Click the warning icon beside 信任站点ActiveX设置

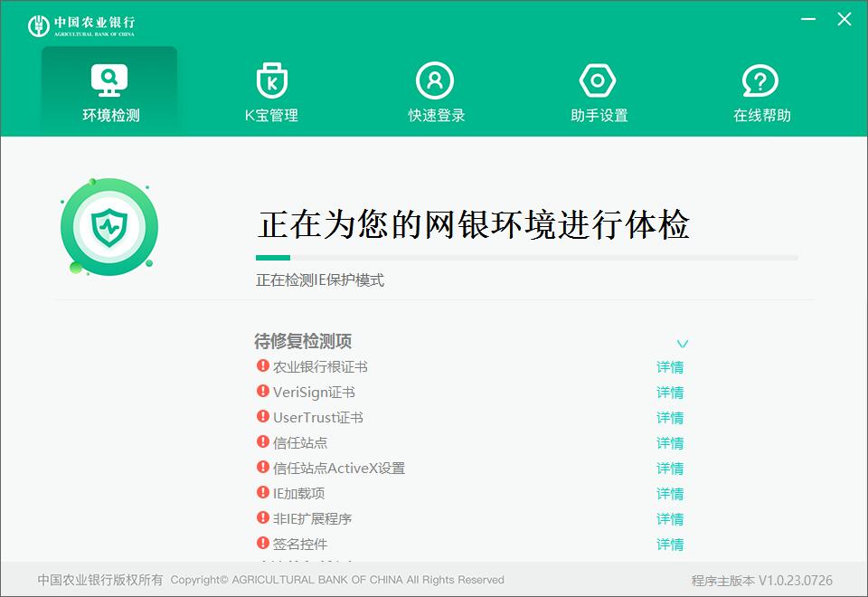coord(263,467)
